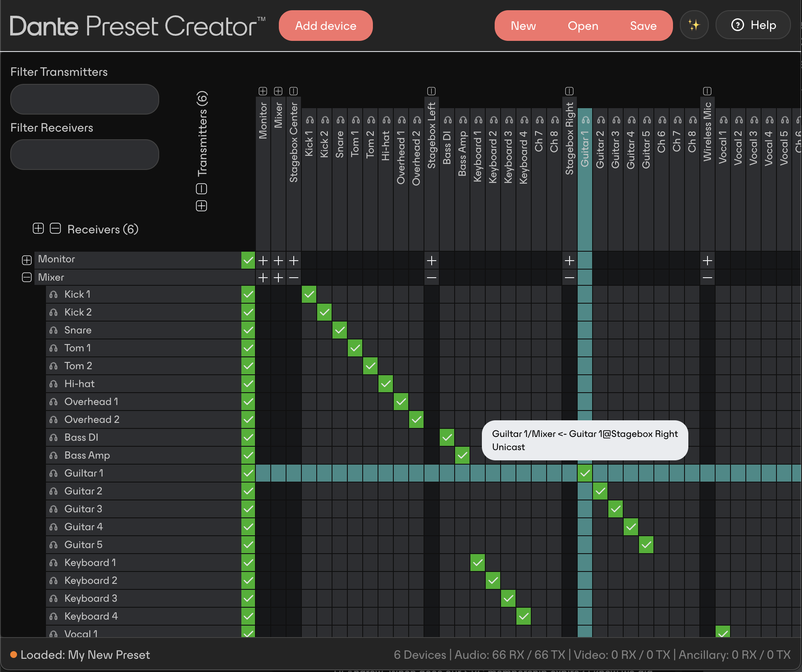Select the Tom 2 receiver row
802x672 pixels.
click(143, 366)
